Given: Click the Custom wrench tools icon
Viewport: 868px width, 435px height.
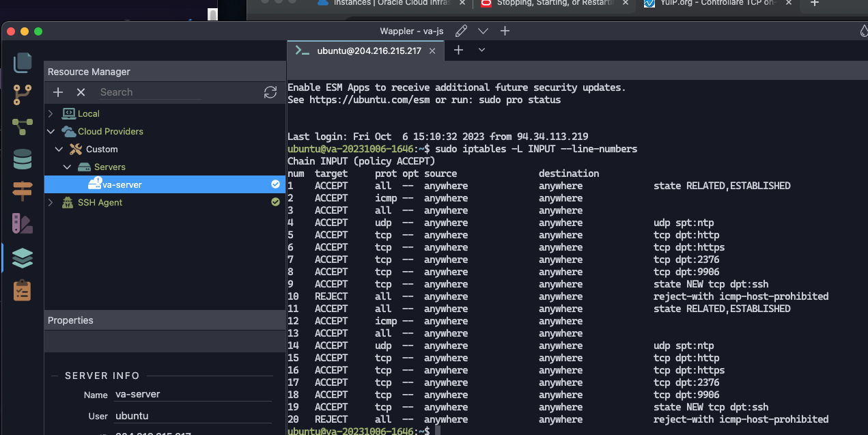Looking at the screenshot, I should (x=76, y=149).
